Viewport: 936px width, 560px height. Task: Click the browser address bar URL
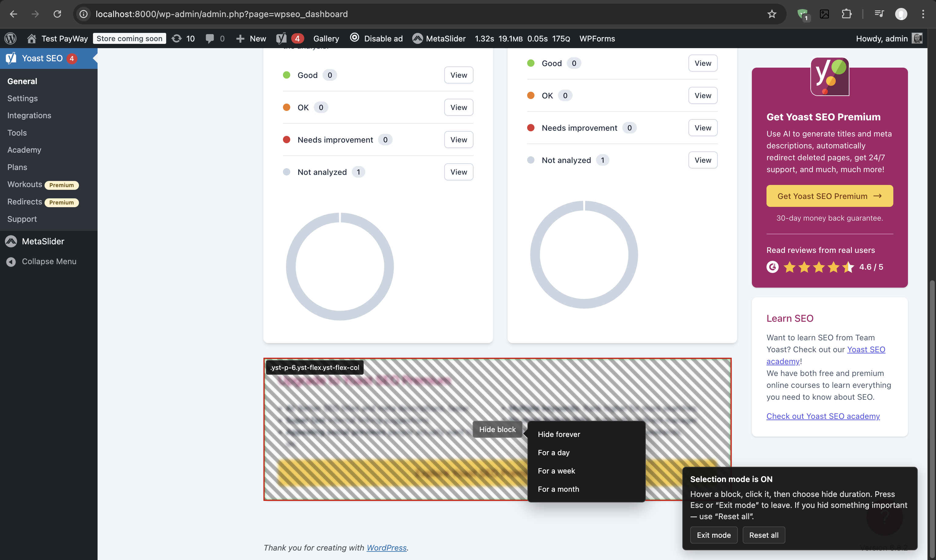222,14
